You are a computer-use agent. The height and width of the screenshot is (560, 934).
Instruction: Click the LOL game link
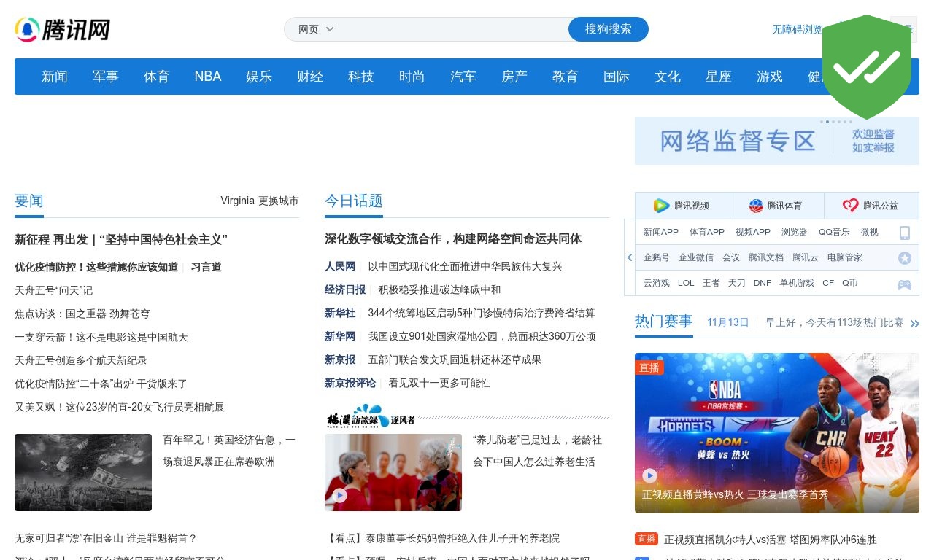[x=686, y=283]
